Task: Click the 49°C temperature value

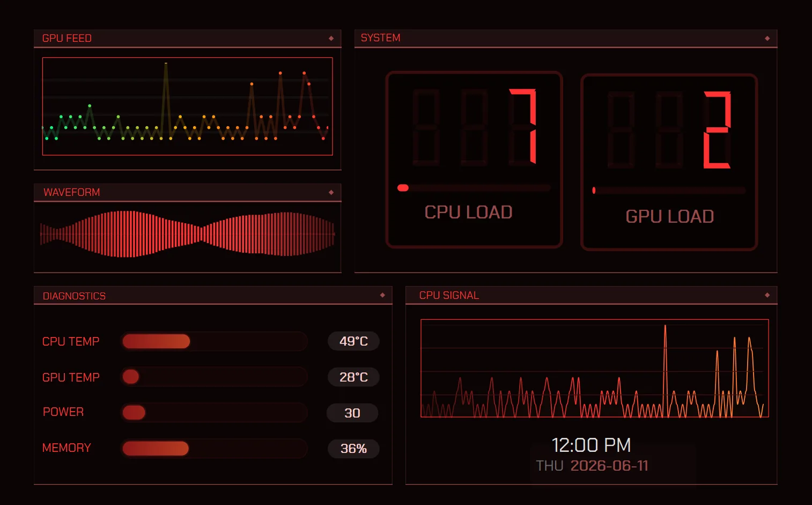Action: point(353,341)
